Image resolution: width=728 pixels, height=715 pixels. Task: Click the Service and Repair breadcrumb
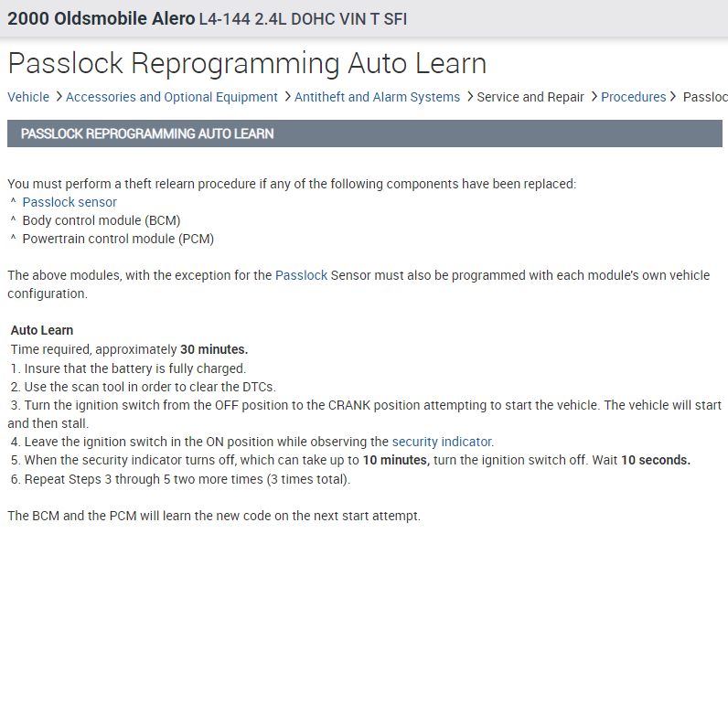pyautogui.click(x=530, y=97)
